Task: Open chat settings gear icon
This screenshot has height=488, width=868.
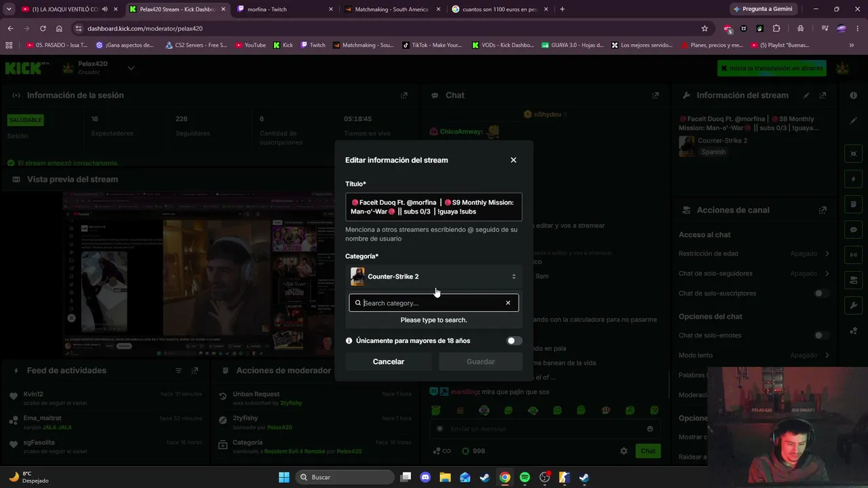Action: [x=624, y=451]
